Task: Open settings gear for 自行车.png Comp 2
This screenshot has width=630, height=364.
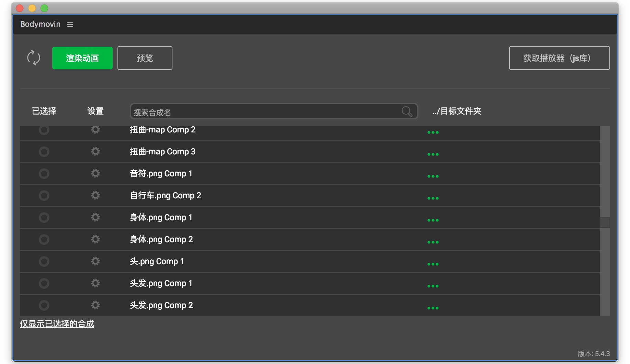Action: click(x=95, y=195)
